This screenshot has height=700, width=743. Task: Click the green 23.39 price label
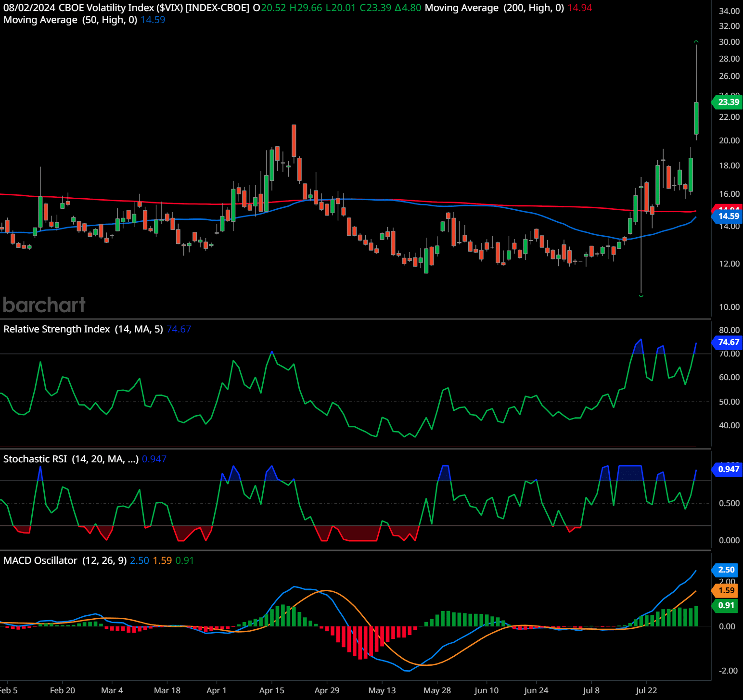[x=727, y=102]
